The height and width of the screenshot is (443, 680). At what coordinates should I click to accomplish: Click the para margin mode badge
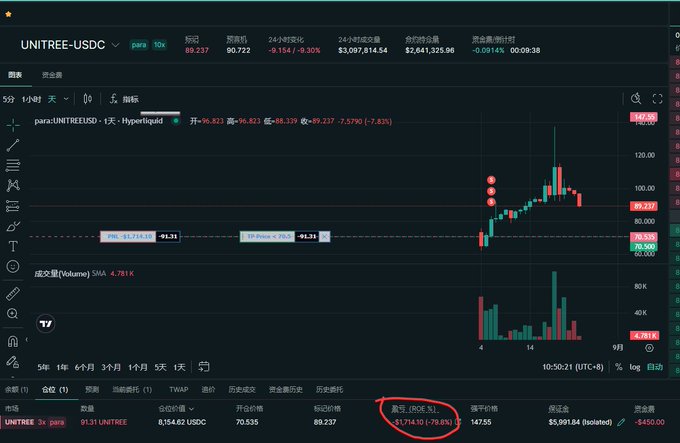coord(139,45)
